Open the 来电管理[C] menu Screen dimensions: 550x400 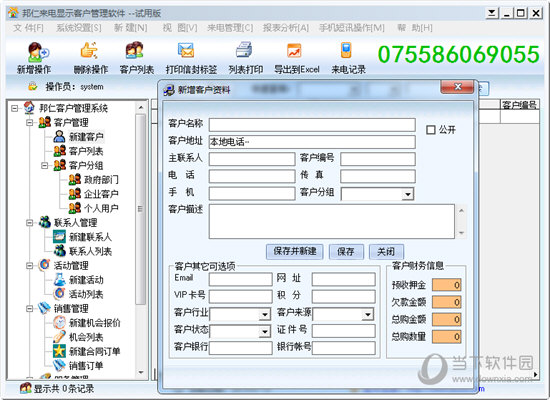coord(230,28)
